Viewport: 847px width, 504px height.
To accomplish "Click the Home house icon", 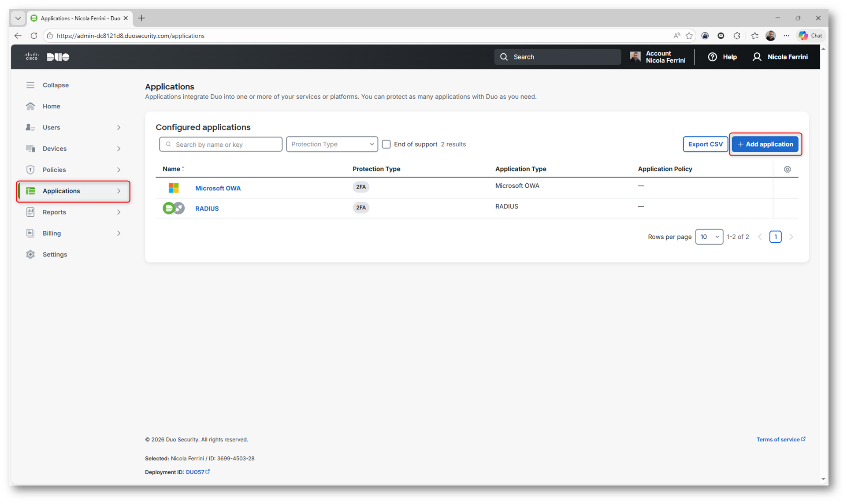I will pyautogui.click(x=30, y=106).
